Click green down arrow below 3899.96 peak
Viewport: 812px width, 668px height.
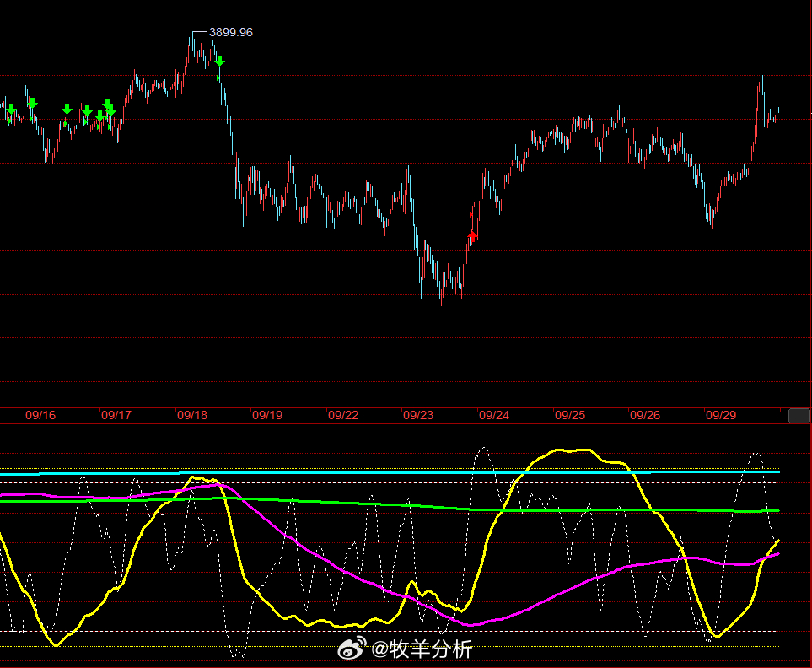pos(219,62)
